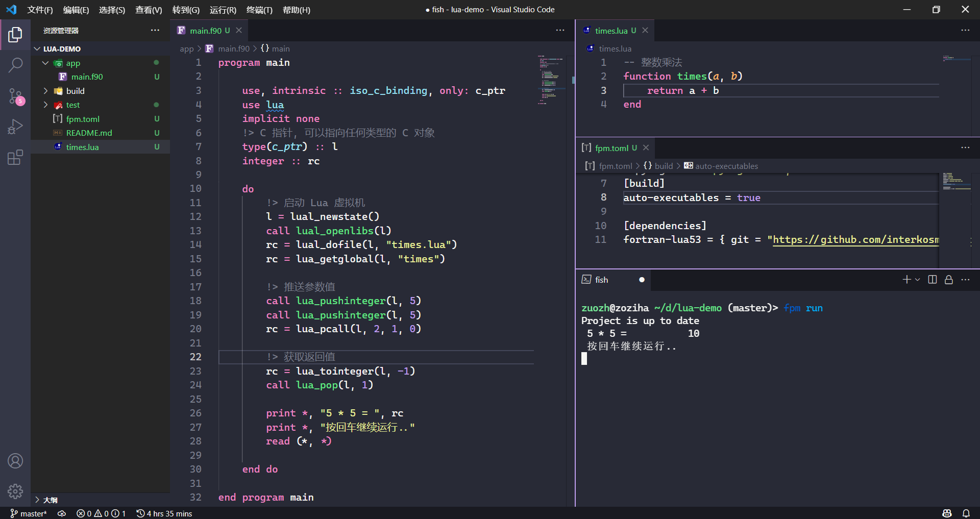Split the fish terminal panel
This screenshot has height=519, width=980.
pos(932,280)
